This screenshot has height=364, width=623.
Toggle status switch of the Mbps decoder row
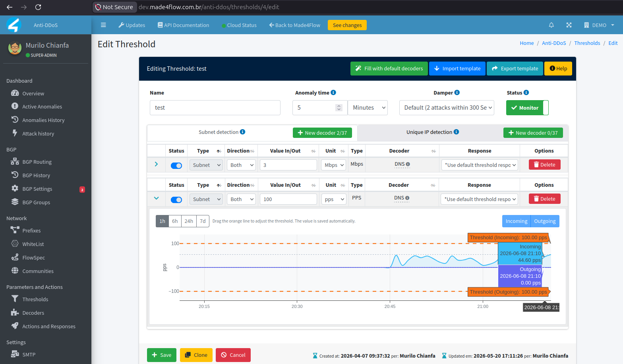(x=176, y=166)
